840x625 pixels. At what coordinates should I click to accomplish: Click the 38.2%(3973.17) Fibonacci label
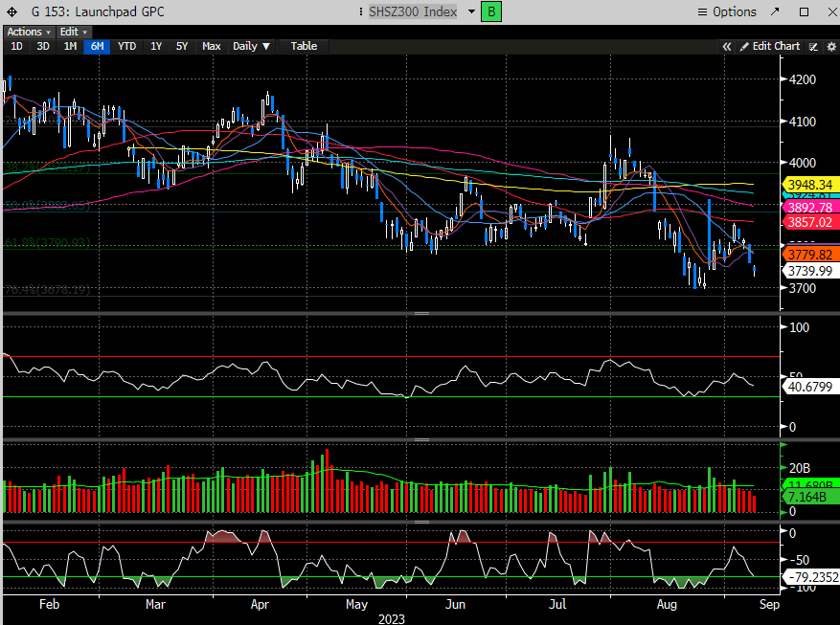pyautogui.click(x=47, y=168)
